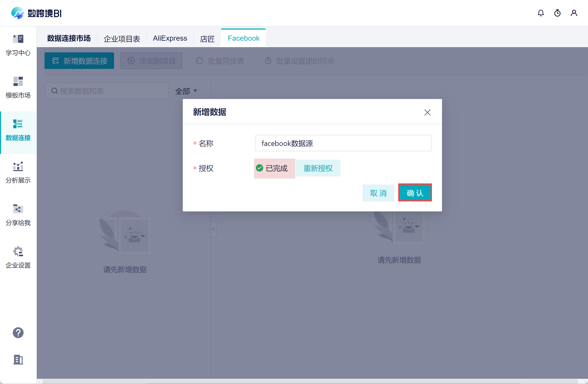588x384 pixels.
Task: Collapse the left panel with chevron handle
Action: point(213,229)
